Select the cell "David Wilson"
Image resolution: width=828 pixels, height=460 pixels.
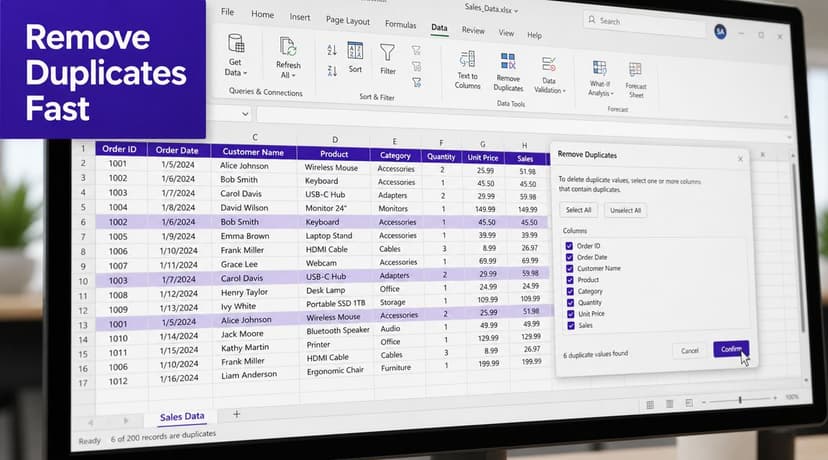tap(244, 208)
